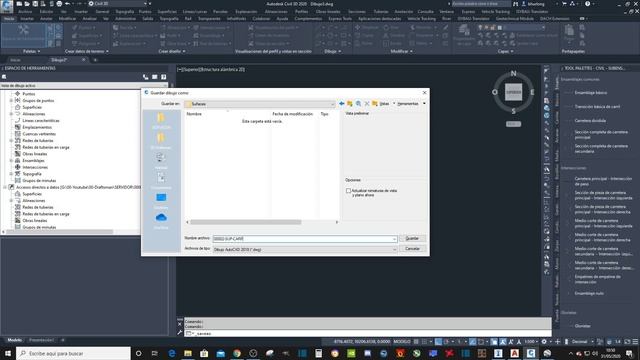Click the up-one-level folder icon
Screen dimensions: 640x360
pyautogui.click(x=350, y=104)
